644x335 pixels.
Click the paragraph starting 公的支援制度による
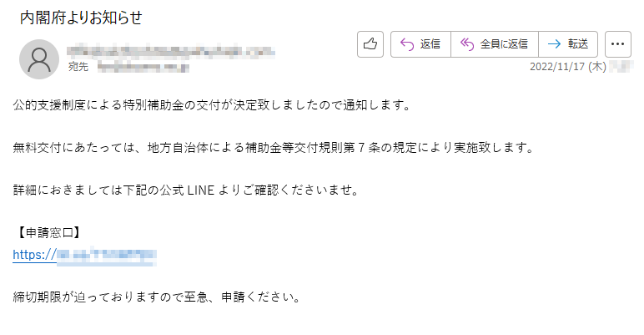(212, 105)
